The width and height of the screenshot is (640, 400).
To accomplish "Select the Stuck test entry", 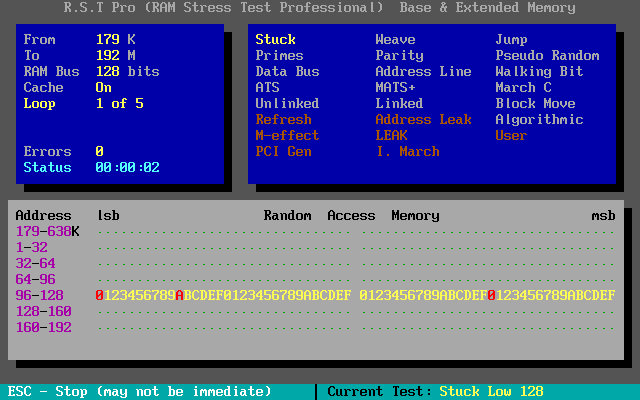I will coord(275,40).
